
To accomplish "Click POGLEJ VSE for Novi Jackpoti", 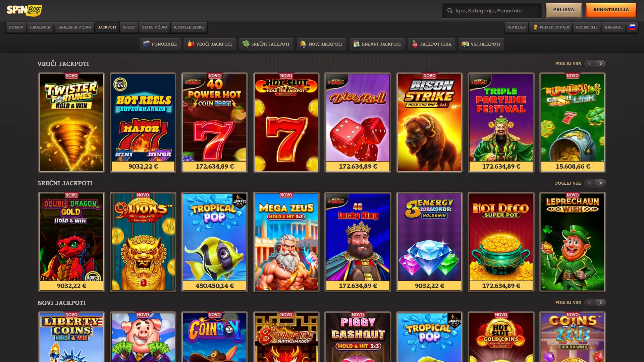I will (568, 303).
